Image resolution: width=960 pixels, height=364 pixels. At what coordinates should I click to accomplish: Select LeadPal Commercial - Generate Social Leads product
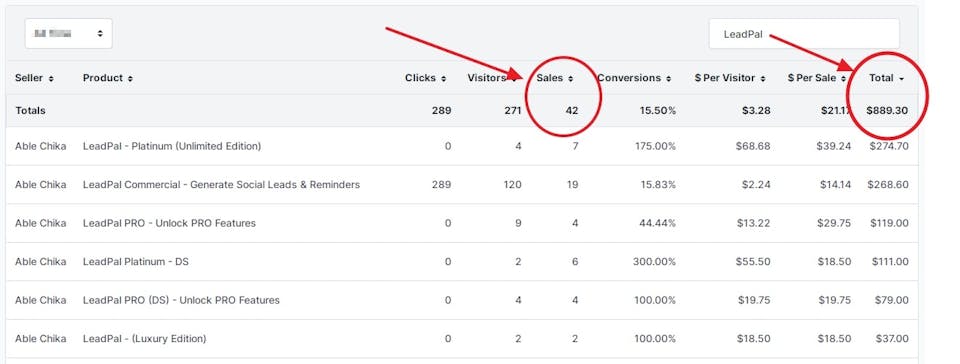point(222,184)
